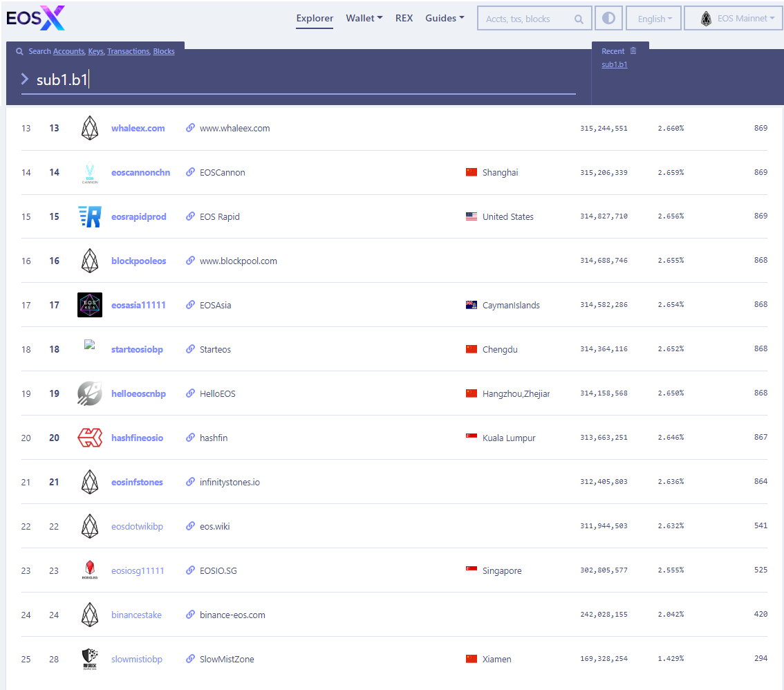This screenshot has width=784, height=690.
Task: Click the Transactions search link
Action: [x=129, y=51]
